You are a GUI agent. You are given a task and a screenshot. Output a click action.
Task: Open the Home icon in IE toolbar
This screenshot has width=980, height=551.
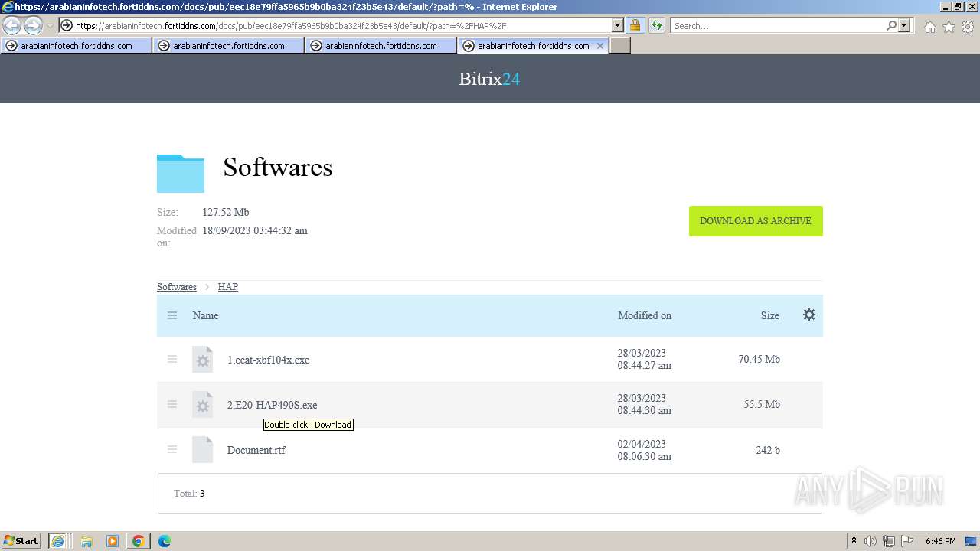[929, 27]
